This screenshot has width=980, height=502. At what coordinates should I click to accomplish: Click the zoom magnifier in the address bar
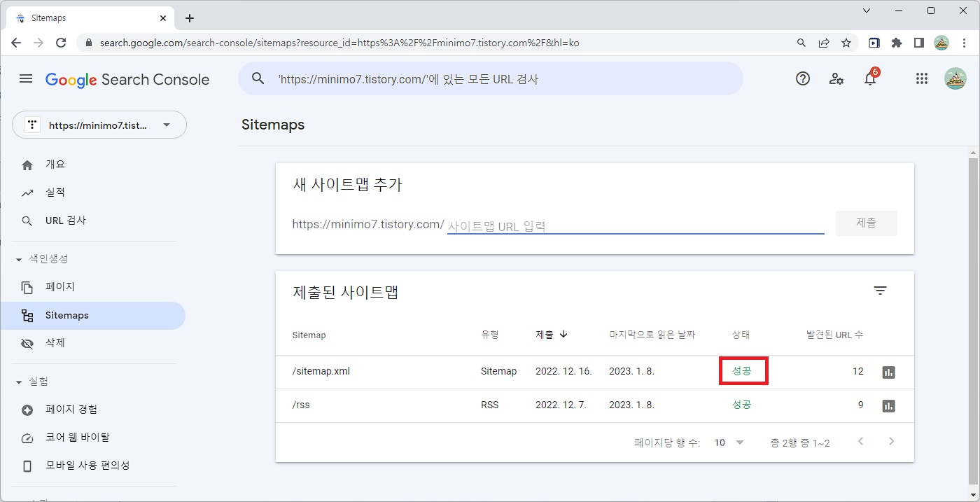[x=801, y=43]
